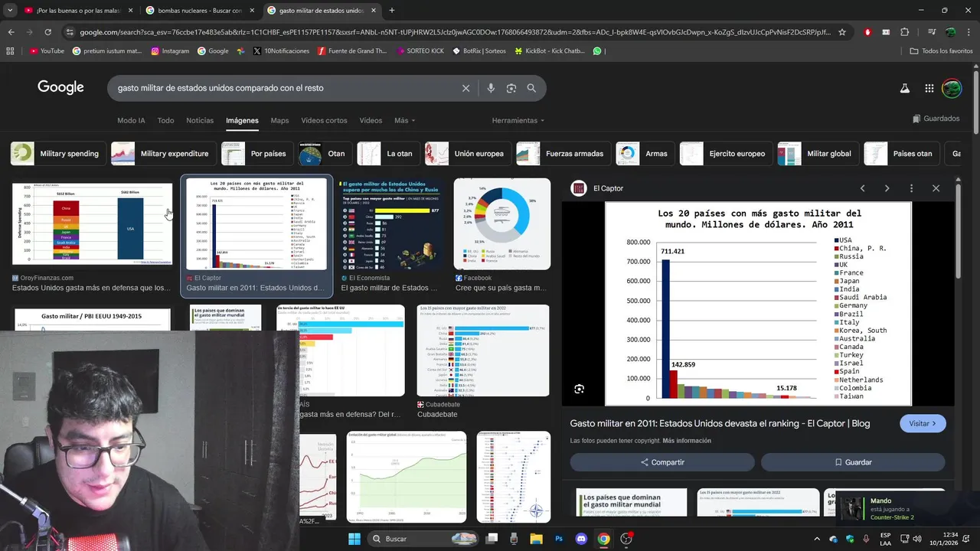Screen dimensions: 980x551
Task: Search inside previewed image with Lens icon
Action: [579, 389]
